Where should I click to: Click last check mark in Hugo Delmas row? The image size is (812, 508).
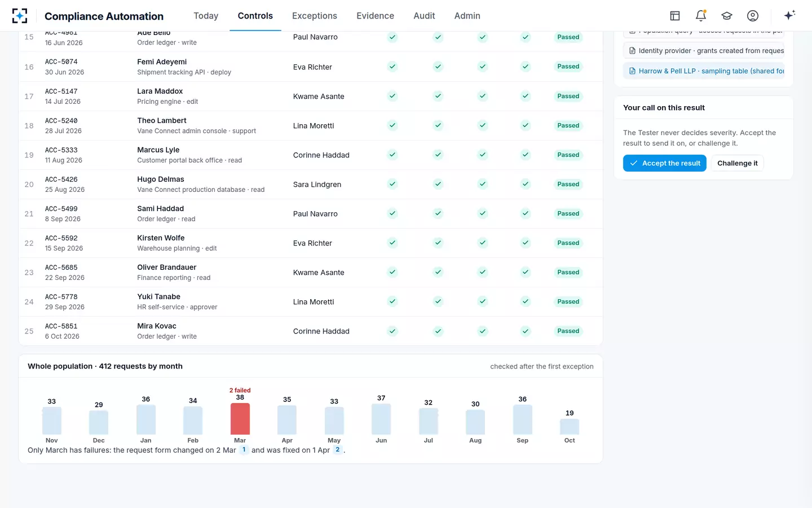(x=526, y=184)
